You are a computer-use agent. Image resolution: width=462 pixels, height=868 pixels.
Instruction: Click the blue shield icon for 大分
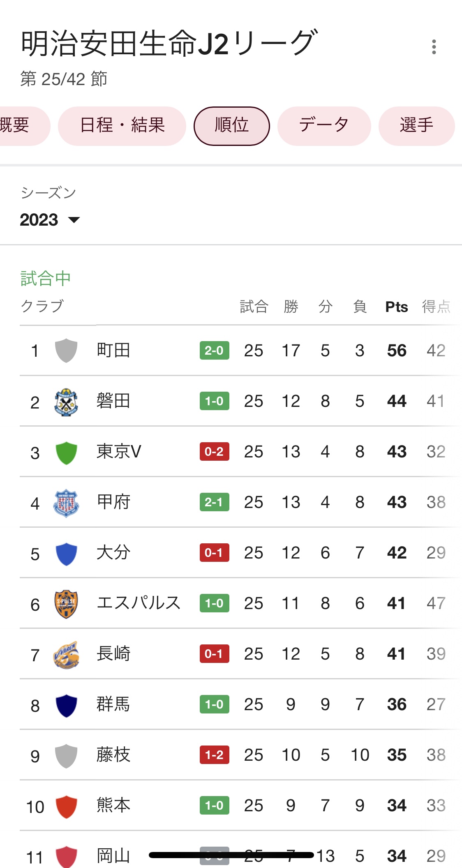click(66, 554)
